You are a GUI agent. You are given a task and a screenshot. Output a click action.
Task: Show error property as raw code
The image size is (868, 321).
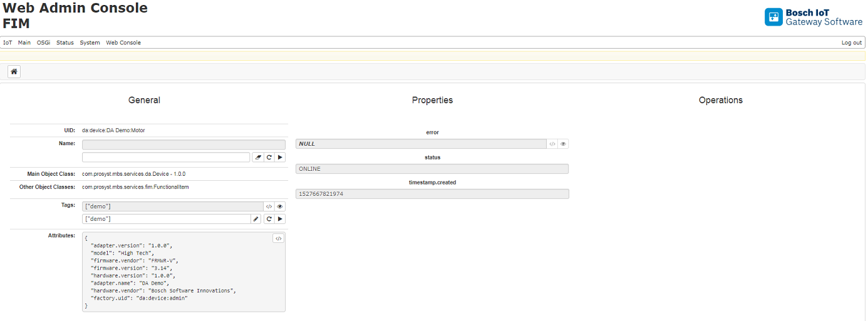click(552, 143)
